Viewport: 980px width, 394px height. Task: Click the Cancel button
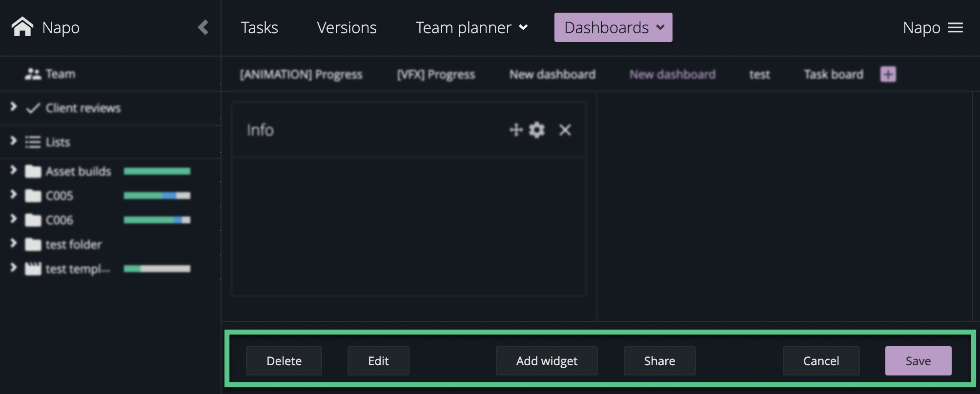click(821, 361)
